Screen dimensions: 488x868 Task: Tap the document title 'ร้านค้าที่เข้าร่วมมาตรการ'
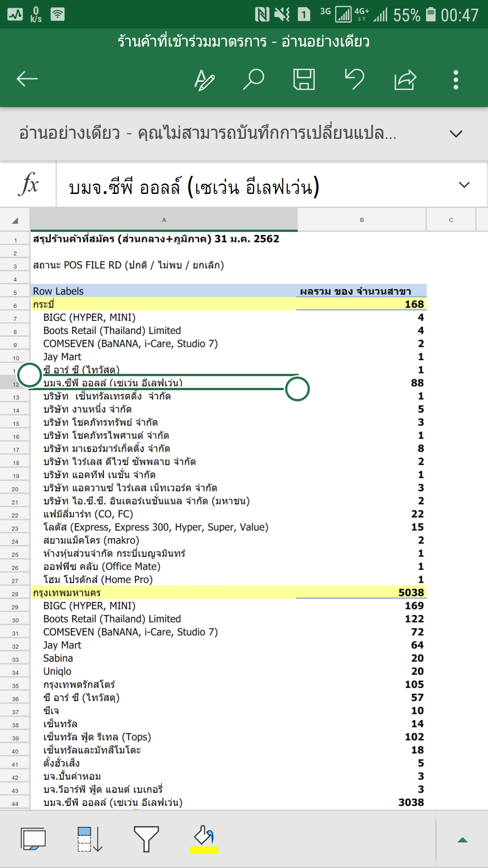pyautogui.click(x=192, y=42)
